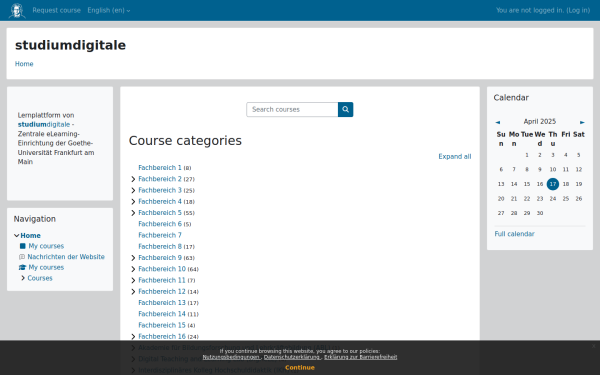
Task: Click the graduation cap My courses icon
Action: 23,267
